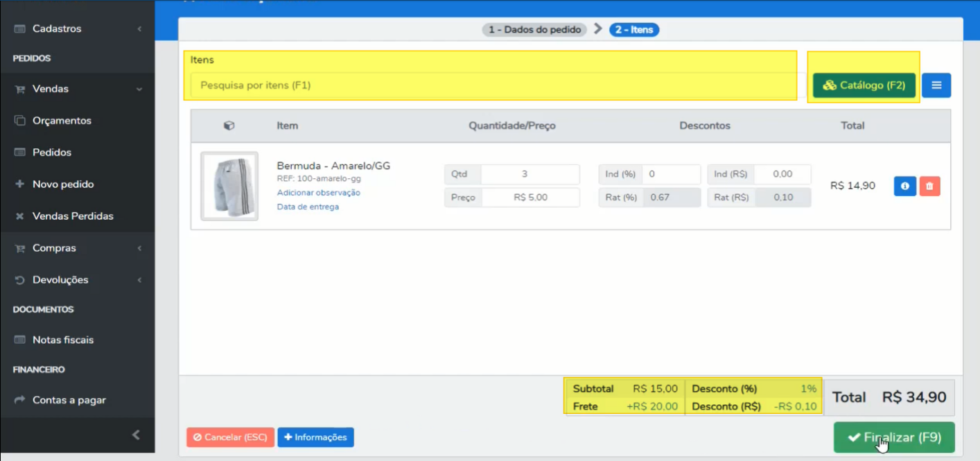Click the Vendas cart icon

click(19, 89)
